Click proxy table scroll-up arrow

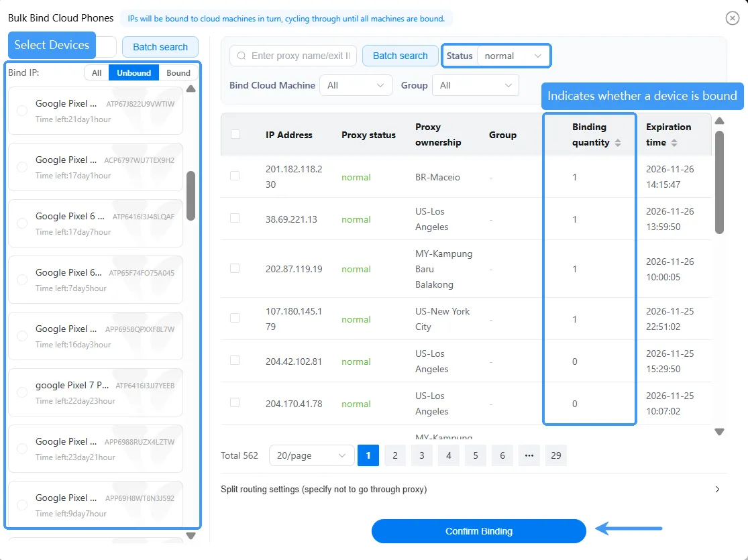719,121
